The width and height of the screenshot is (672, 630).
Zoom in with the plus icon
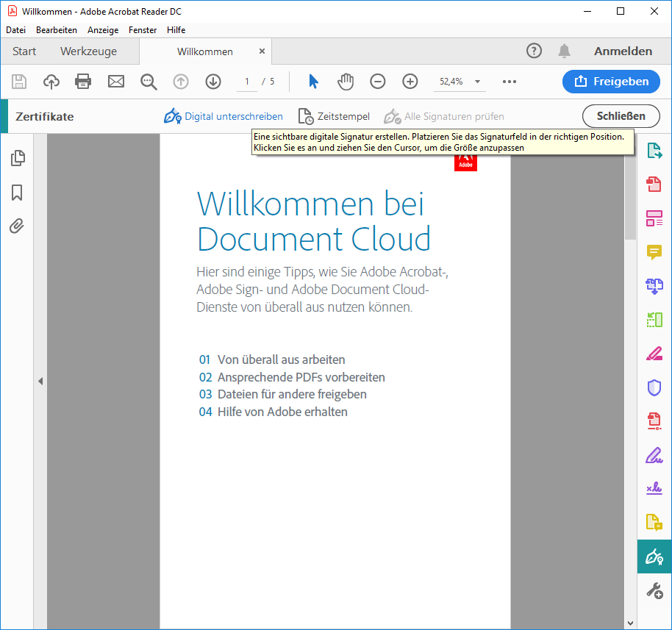coord(410,82)
